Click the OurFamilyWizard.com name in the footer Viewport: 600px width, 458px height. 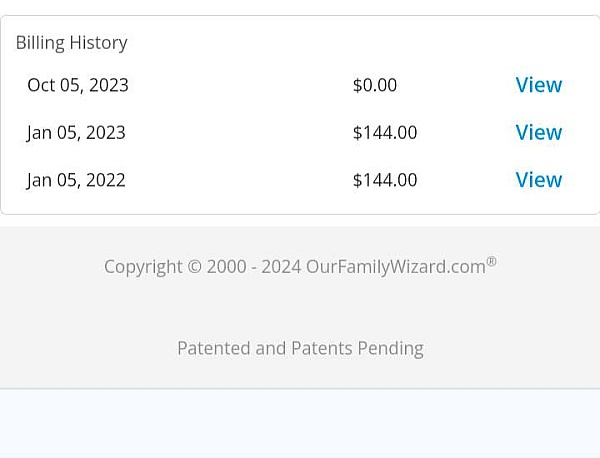coord(395,267)
